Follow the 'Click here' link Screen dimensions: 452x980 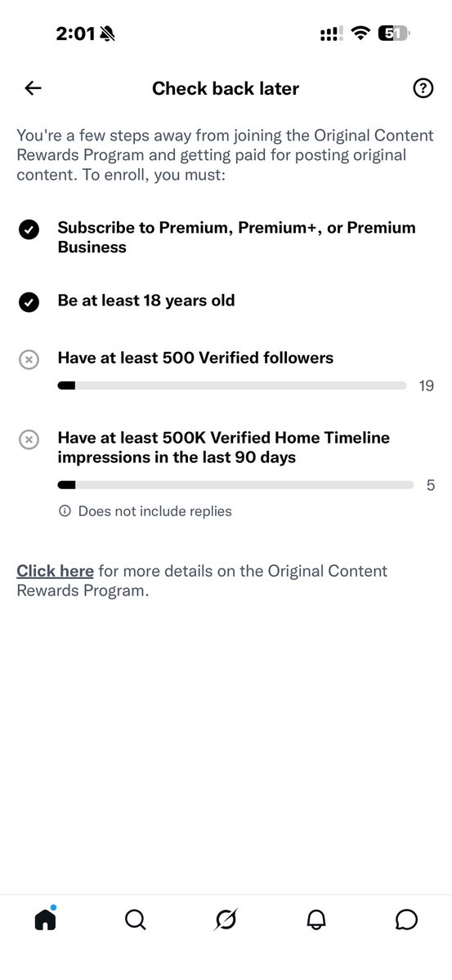pyautogui.click(x=55, y=571)
